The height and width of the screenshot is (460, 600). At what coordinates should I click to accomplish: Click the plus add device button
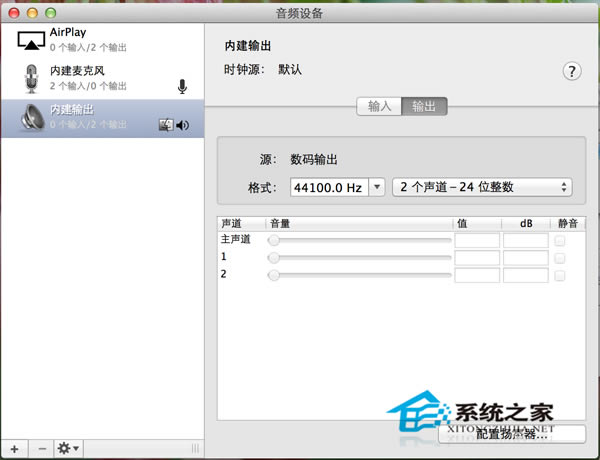[x=15, y=449]
